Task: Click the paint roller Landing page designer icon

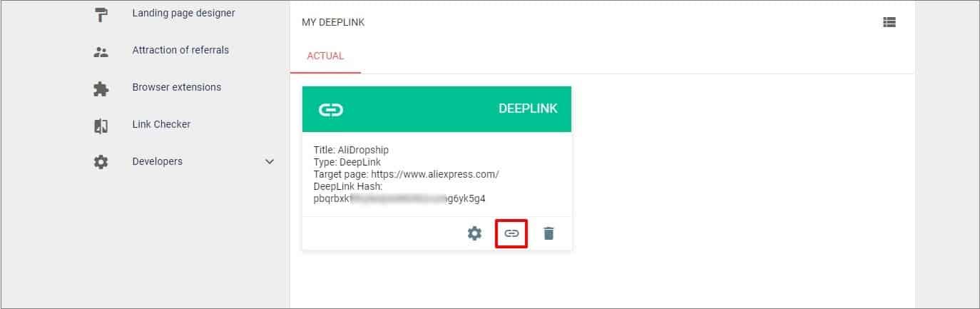Action: point(101,15)
